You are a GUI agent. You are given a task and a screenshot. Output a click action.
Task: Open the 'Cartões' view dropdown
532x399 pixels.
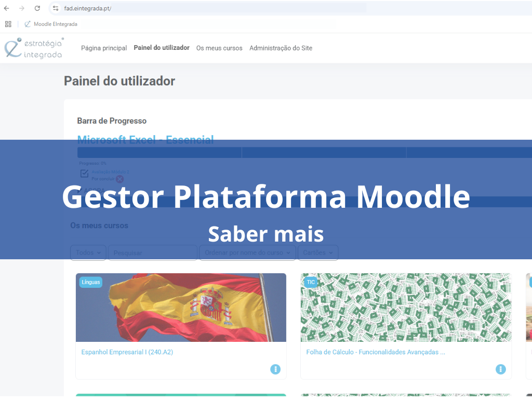(318, 252)
